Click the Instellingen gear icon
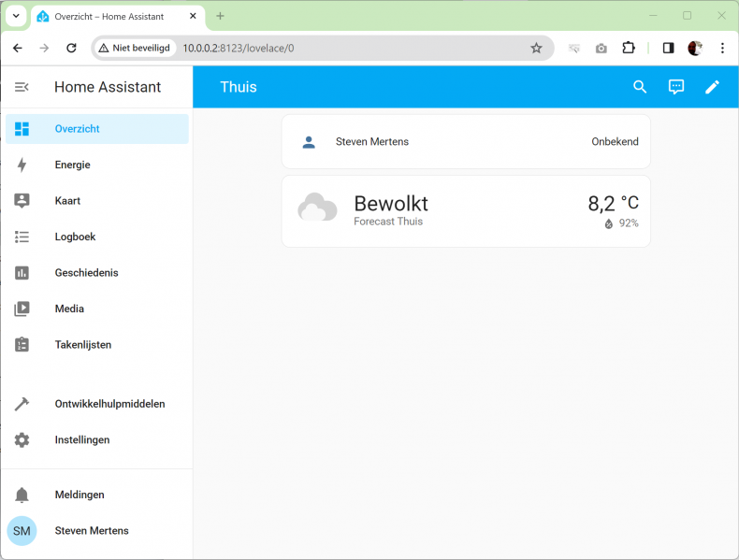 (x=22, y=440)
